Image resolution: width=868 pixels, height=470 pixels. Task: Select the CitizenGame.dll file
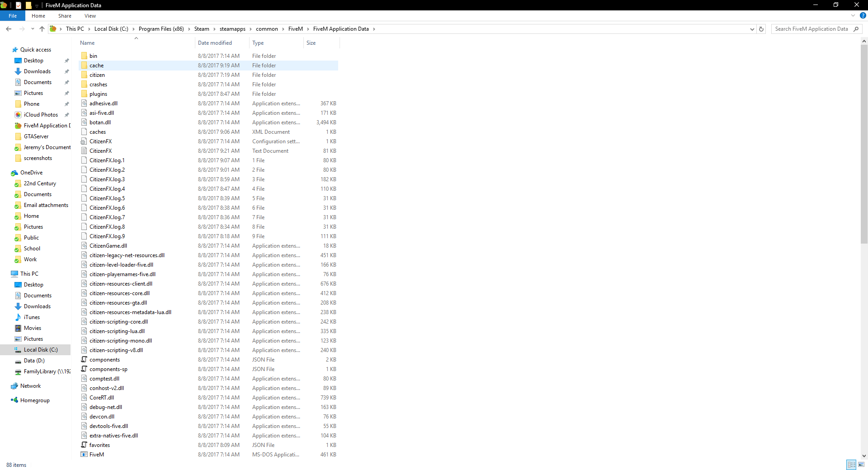point(208,246)
